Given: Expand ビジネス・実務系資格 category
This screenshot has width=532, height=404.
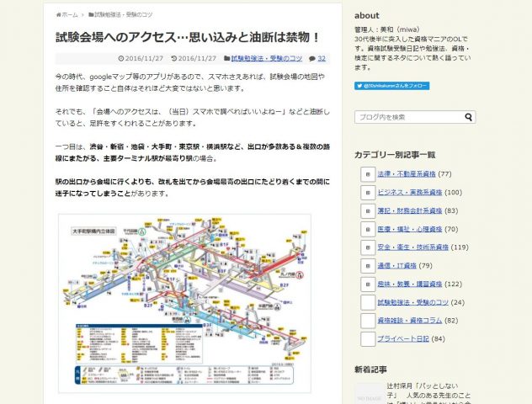Looking at the screenshot, I should pos(368,193).
